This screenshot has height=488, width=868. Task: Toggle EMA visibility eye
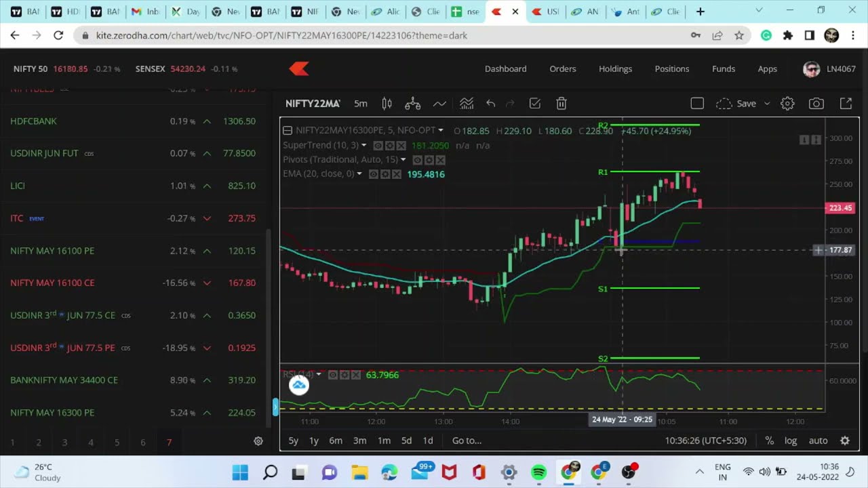coord(374,174)
